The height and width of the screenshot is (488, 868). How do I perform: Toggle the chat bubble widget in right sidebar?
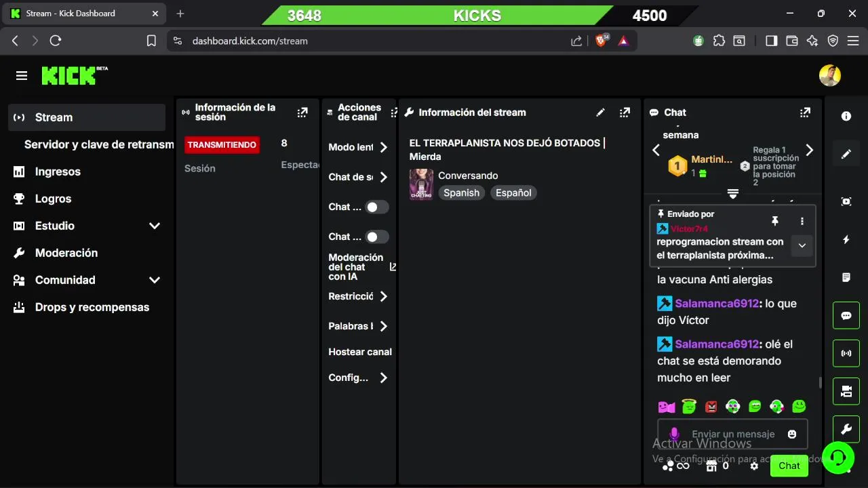point(846,315)
